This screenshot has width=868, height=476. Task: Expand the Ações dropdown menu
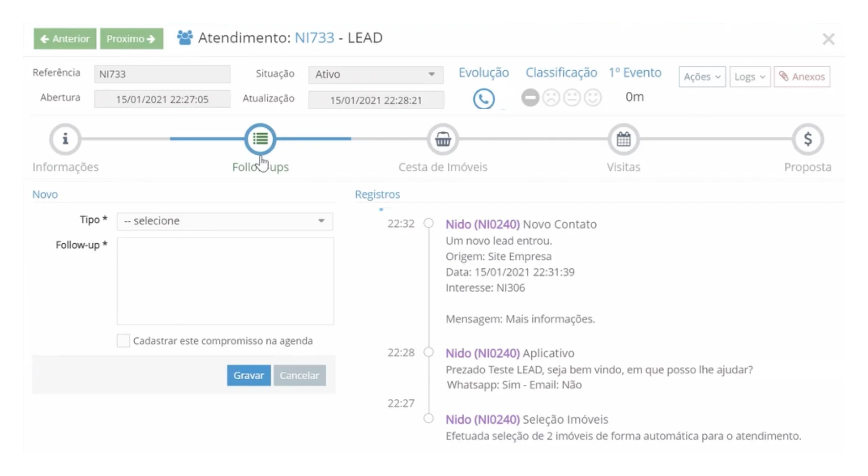[x=702, y=77]
